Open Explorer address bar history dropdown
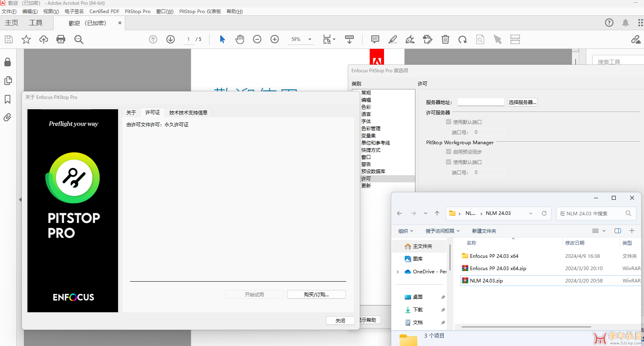The image size is (644, 346). tap(531, 213)
